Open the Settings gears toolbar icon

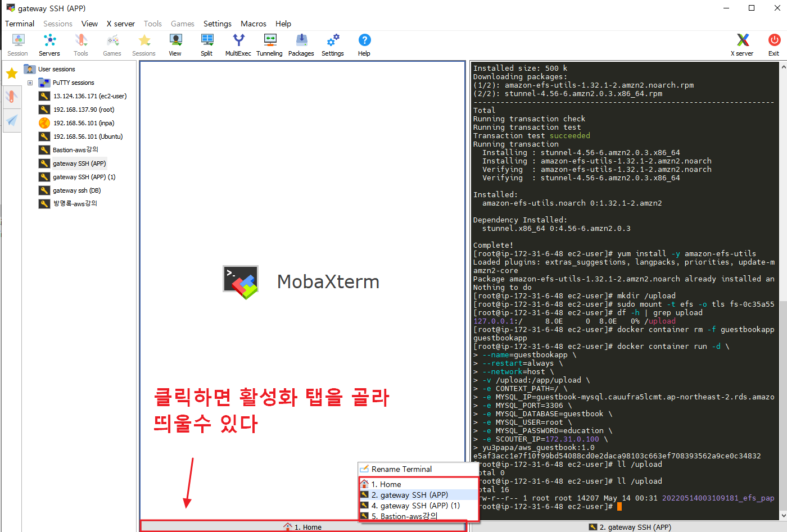point(333,45)
